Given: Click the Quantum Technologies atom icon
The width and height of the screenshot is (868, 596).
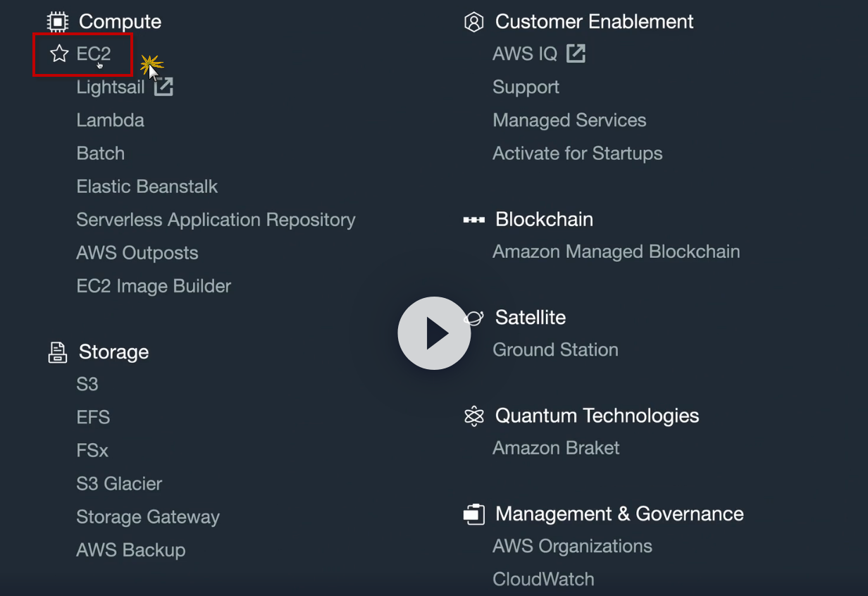Looking at the screenshot, I should pos(474,416).
